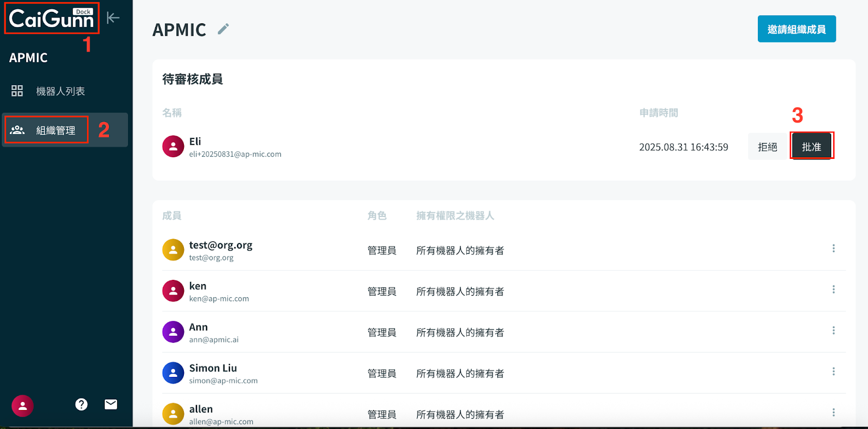Image resolution: width=868 pixels, height=429 pixels.
Task: Click the user profile avatar in sidebar
Action: pyautogui.click(x=23, y=406)
